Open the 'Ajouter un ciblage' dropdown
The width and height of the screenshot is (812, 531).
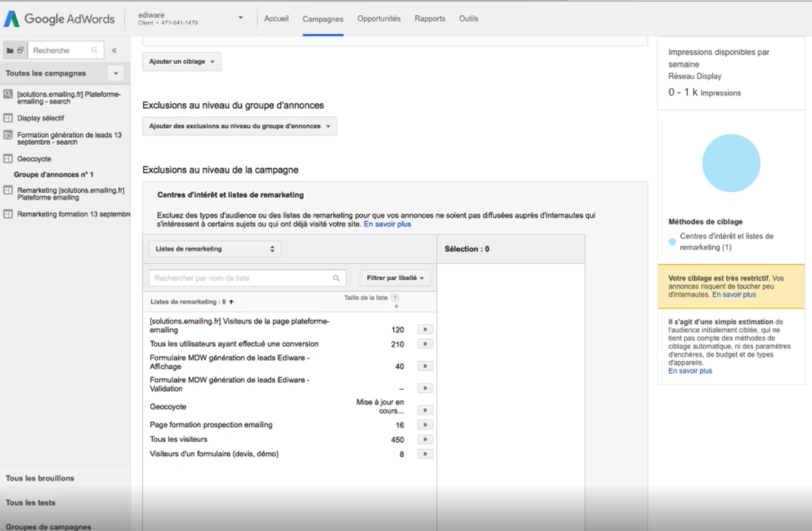tap(181, 62)
